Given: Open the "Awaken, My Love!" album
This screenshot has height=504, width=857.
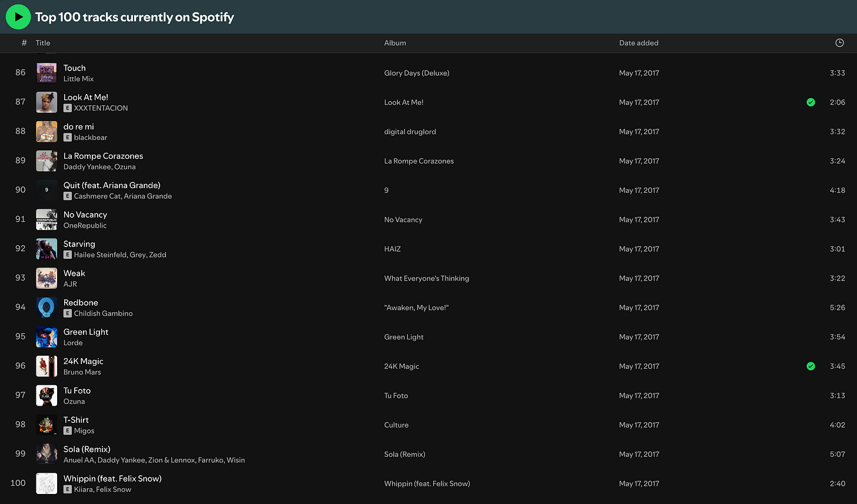Looking at the screenshot, I should tap(417, 308).
